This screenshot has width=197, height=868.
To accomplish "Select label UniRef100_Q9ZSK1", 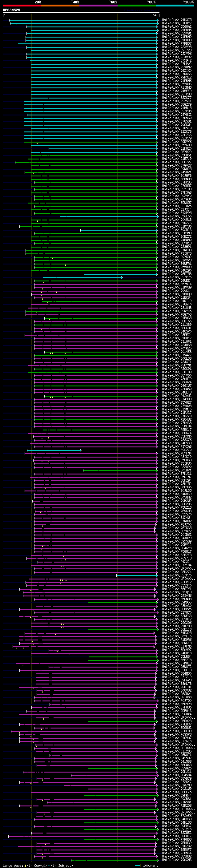I will (177, 101).
